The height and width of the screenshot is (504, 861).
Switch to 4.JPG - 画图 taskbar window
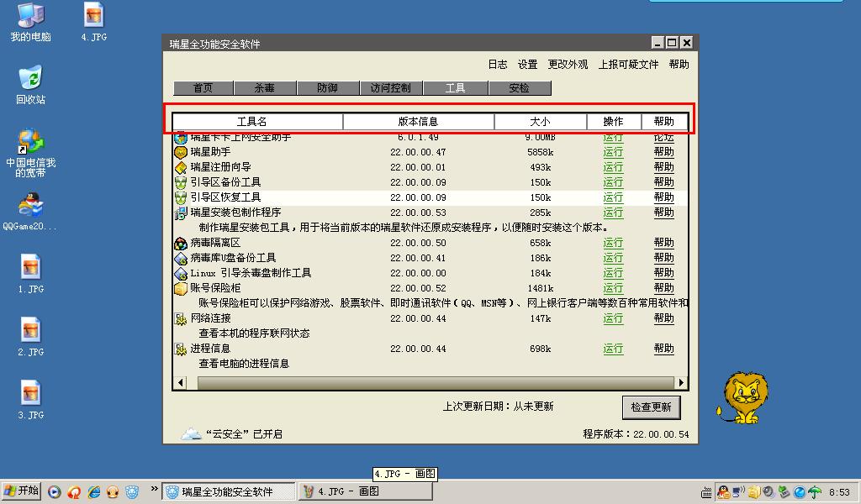pos(365,491)
